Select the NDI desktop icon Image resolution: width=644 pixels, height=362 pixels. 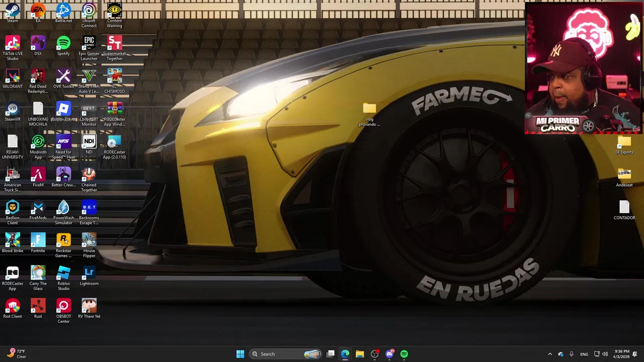point(89,144)
